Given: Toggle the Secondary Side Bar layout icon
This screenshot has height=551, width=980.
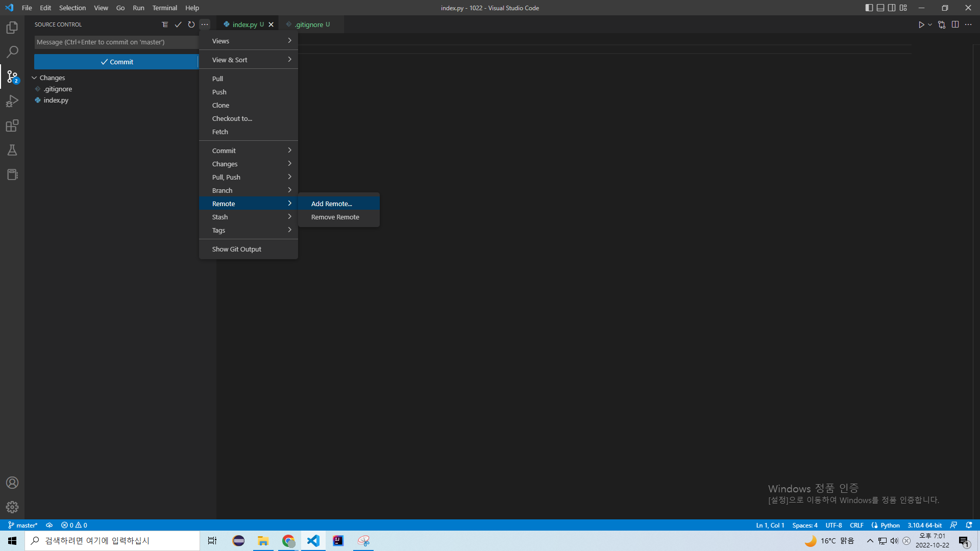Looking at the screenshot, I should click(x=892, y=8).
